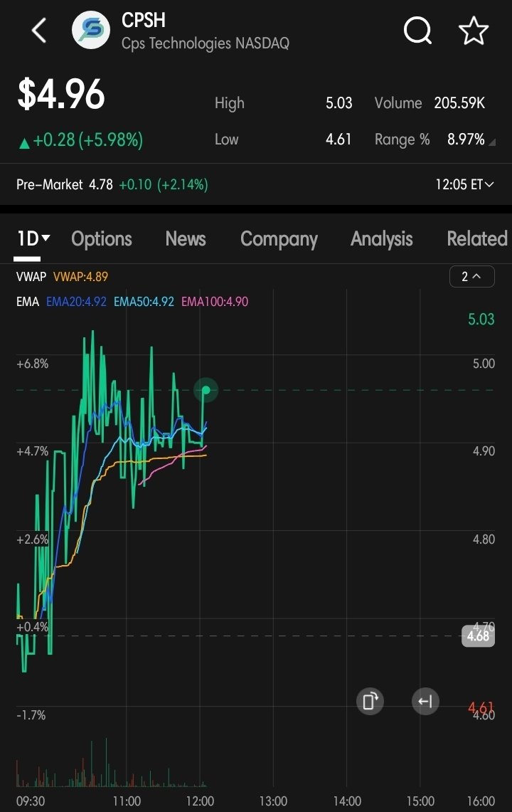
Task: Tap the 4.68 previous close price tag
Action: pyautogui.click(x=478, y=636)
